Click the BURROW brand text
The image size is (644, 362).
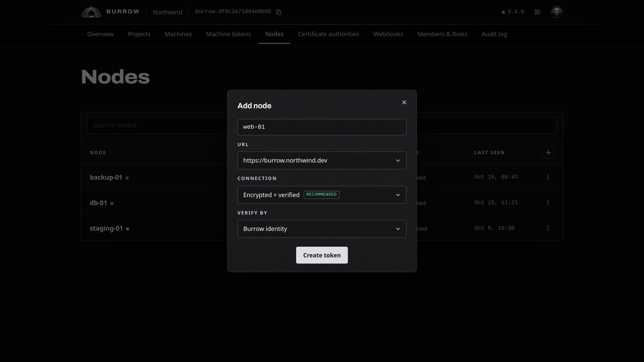tap(123, 11)
